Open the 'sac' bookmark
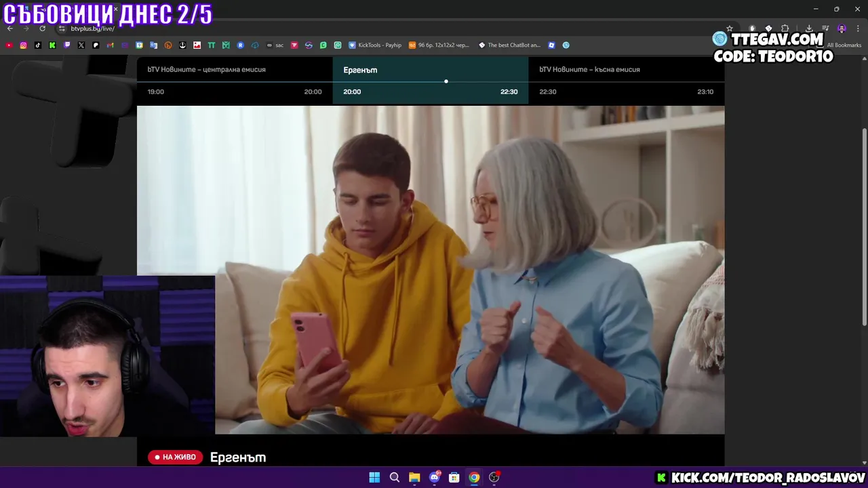868x488 pixels. (275, 45)
